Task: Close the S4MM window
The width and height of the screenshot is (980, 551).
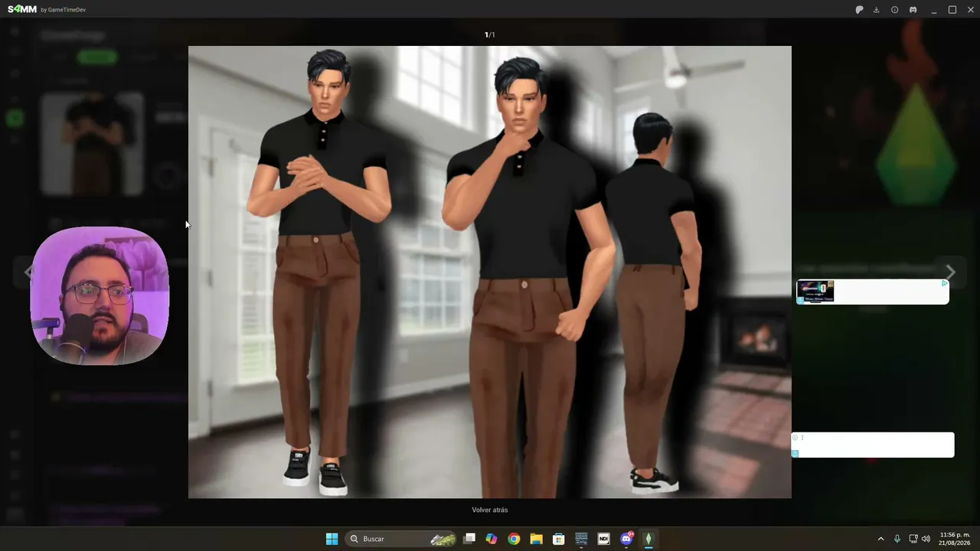Action: 969,10
